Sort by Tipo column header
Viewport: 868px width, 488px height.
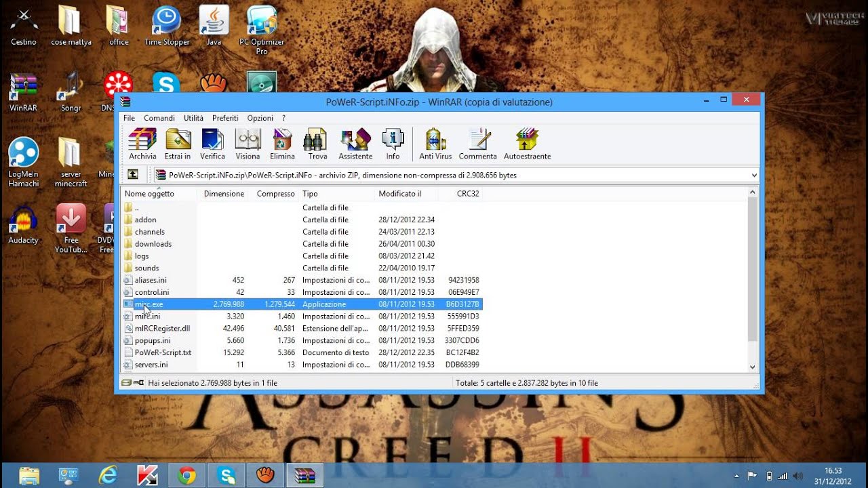click(337, 194)
